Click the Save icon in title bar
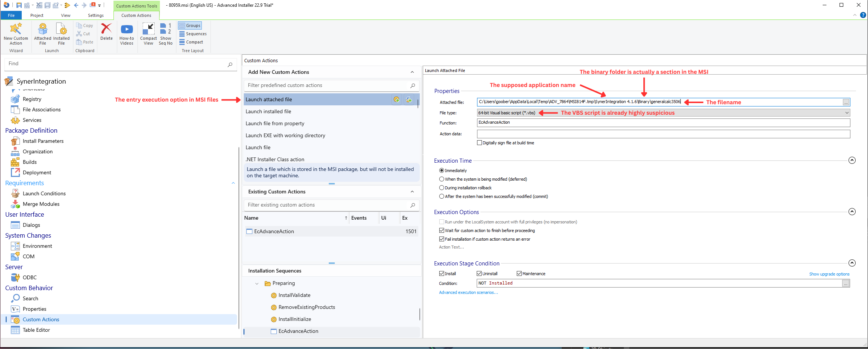 pyautogui.click(x=19, y=5)
